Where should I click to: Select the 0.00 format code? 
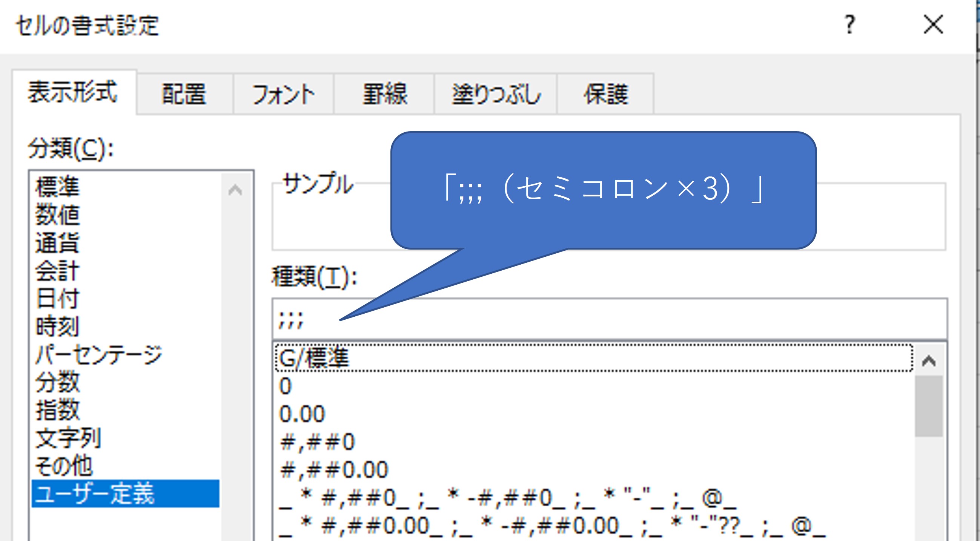pos(594,414)
